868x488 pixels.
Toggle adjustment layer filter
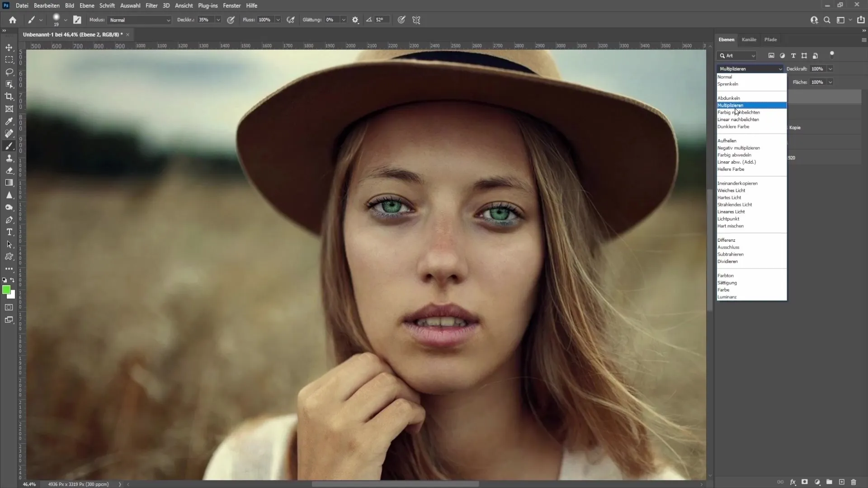[783, 56]
